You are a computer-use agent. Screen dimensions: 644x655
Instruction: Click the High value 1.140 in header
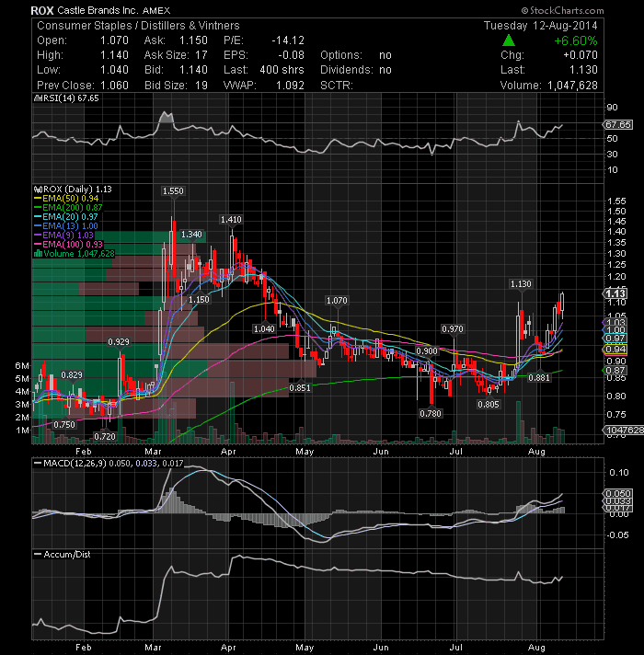pyautogui.click(x=114, y=55)
